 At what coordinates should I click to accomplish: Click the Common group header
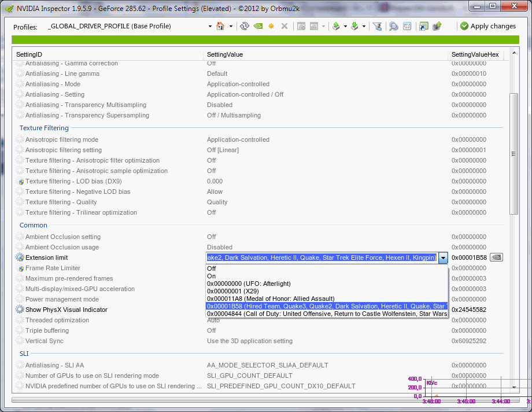point(34,225)
